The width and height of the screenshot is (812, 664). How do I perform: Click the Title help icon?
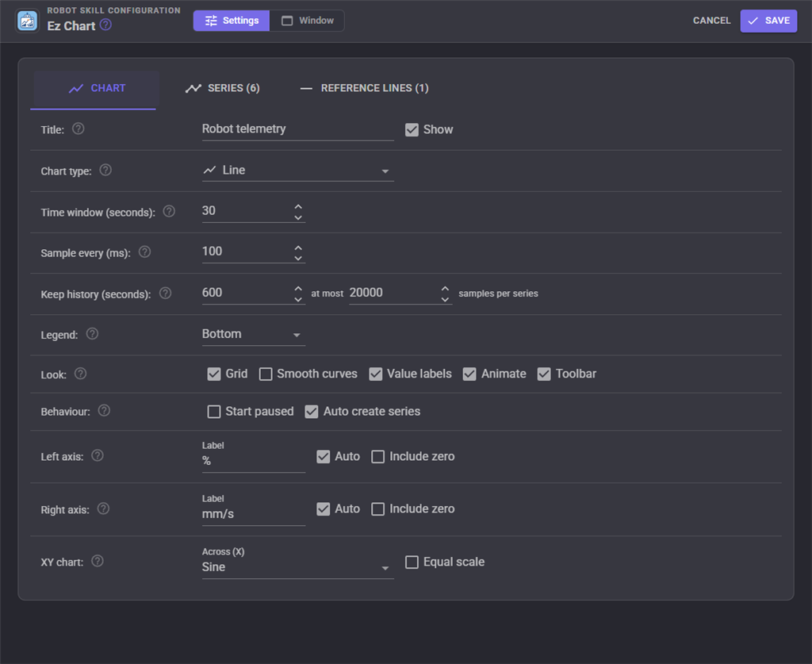(x=79, y=129)
